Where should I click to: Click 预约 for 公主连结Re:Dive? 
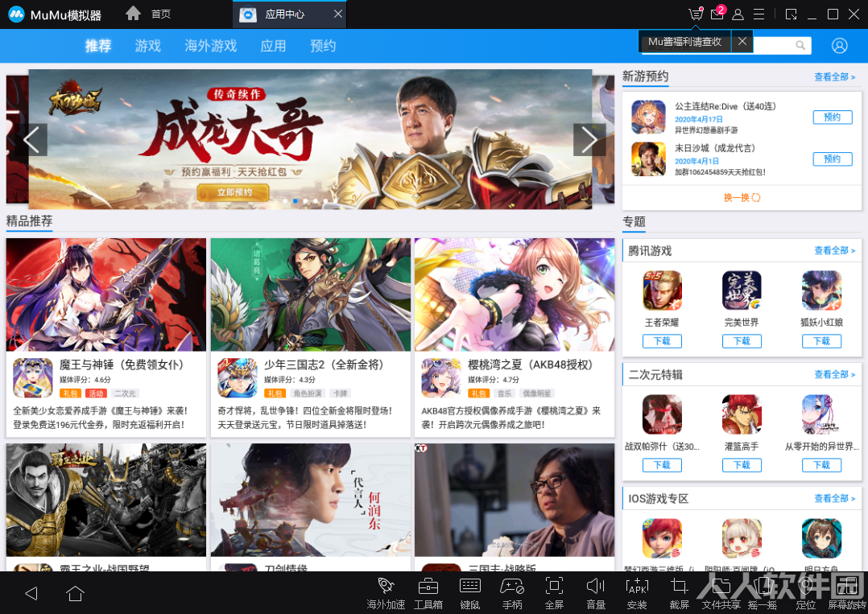click(833, 117)
